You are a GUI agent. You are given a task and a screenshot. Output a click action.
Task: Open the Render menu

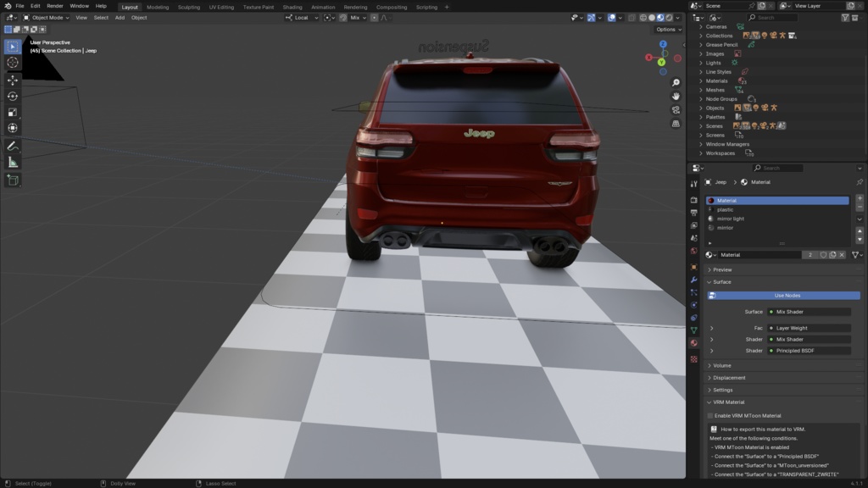coord(55,6)
